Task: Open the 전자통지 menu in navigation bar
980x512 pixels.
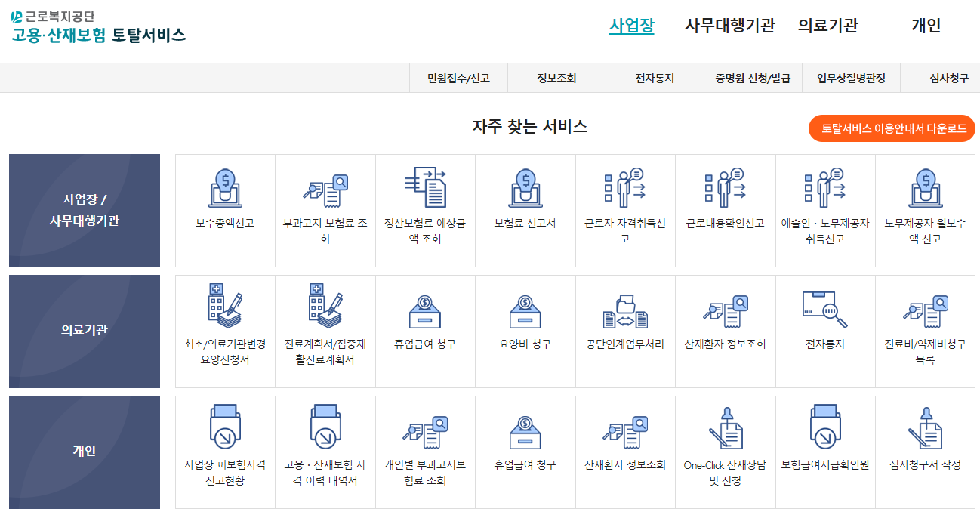Action: point(655,78)
